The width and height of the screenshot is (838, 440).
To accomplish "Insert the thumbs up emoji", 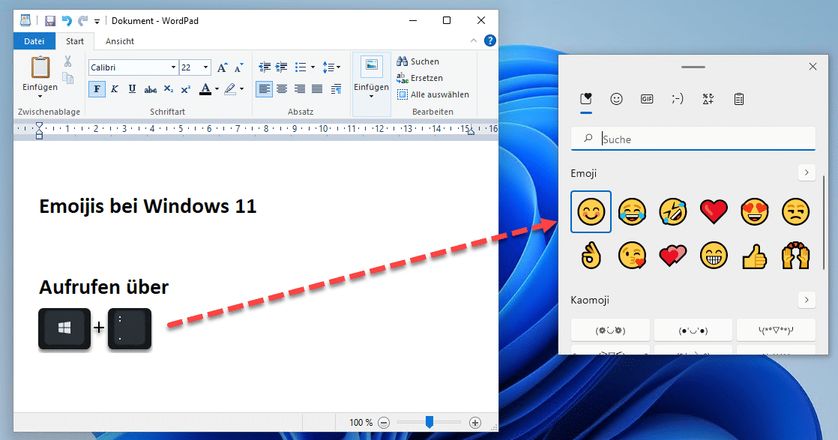I will [755, 256].
